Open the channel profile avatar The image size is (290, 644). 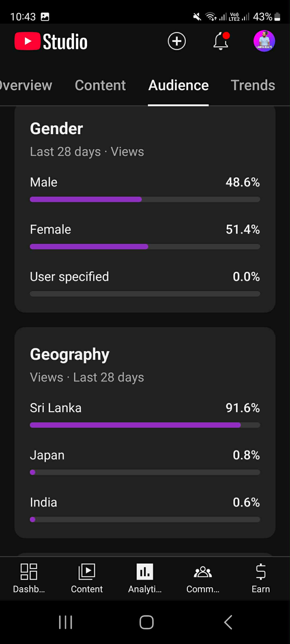(264, 41)
